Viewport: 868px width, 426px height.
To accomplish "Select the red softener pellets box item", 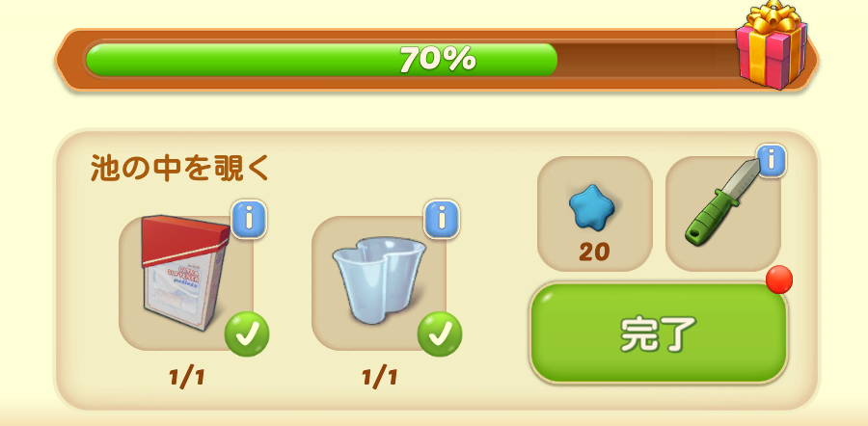I will 185,273.
